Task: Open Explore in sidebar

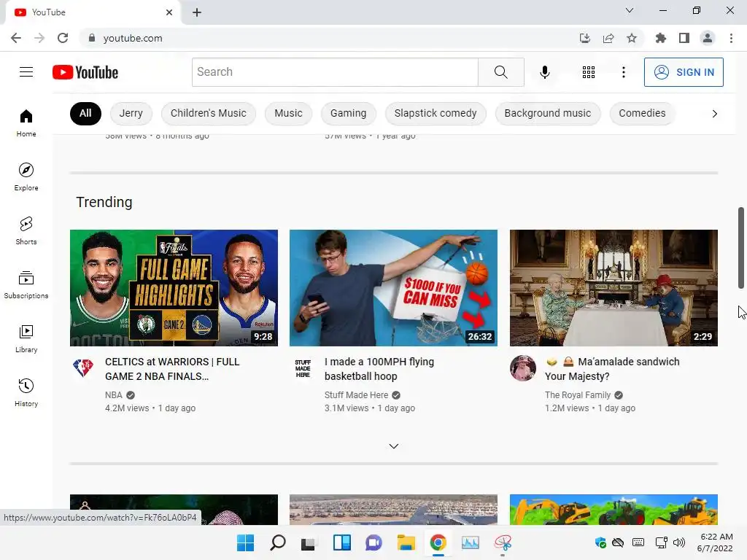Action: (26, 177)
